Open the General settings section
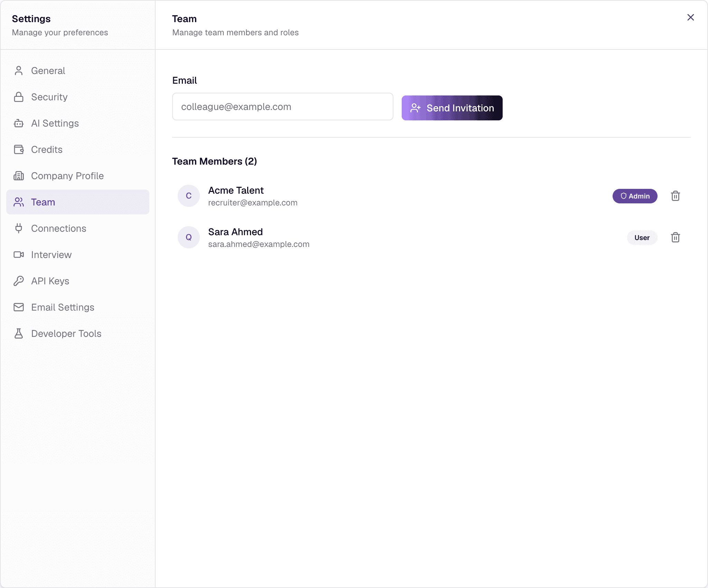This screenshot has height=588, width=708. [x=78, y=71]
